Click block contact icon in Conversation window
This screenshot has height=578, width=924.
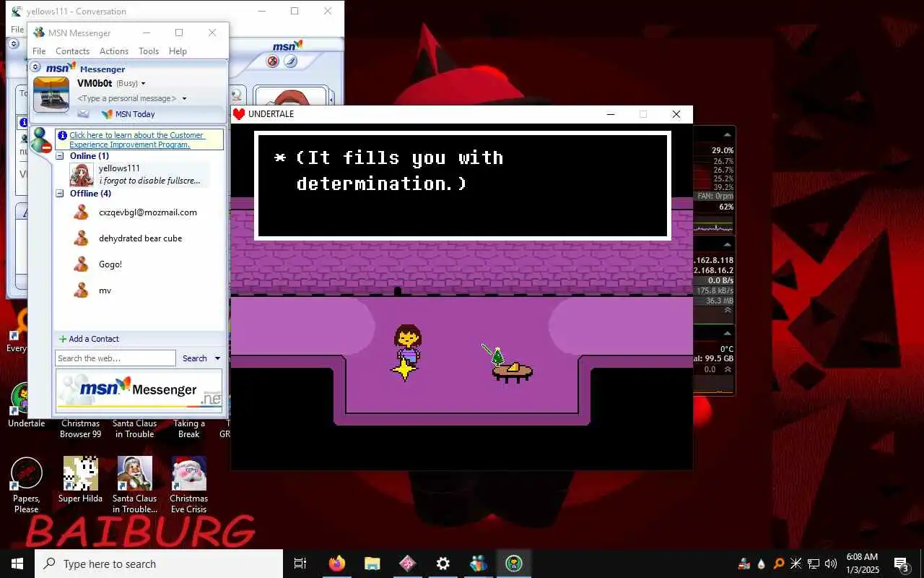272,61
